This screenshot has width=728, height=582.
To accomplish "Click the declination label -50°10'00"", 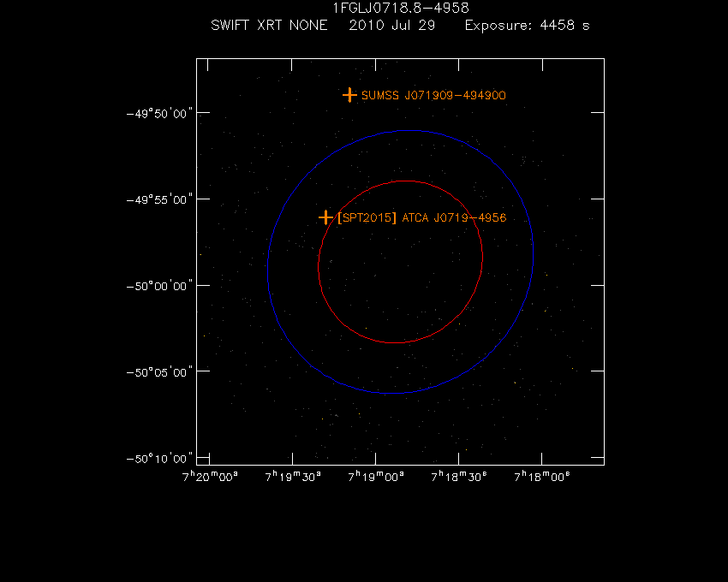I will click(x=159, y=459).
